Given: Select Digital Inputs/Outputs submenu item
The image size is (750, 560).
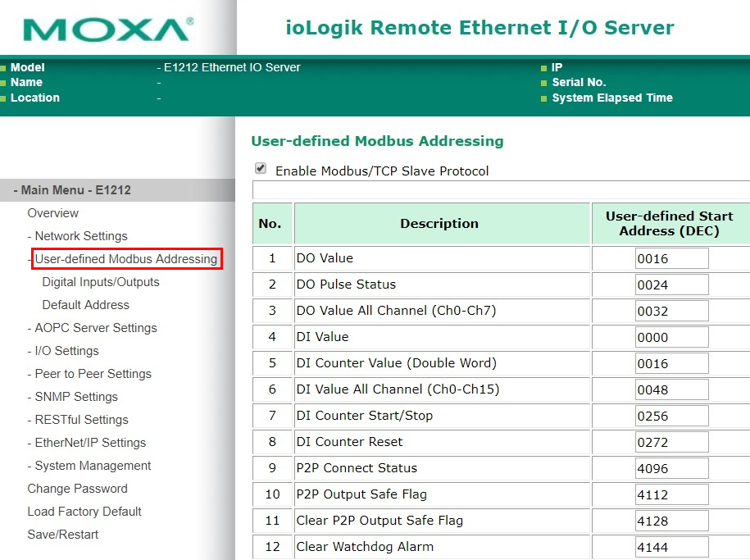Looking at the screenshot, I should (x=101, y=282).
